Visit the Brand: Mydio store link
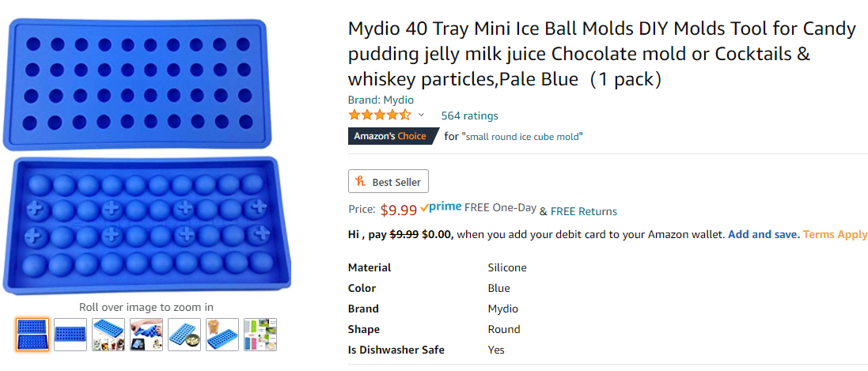 click(x=381, y=100)
